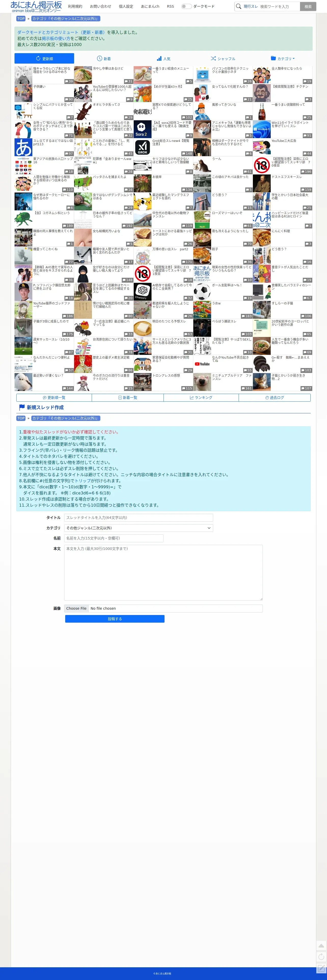Screen dimensions: 327x980
Task: Click the Choose File button
Action: pyautogui.click(x=76, y=608)
